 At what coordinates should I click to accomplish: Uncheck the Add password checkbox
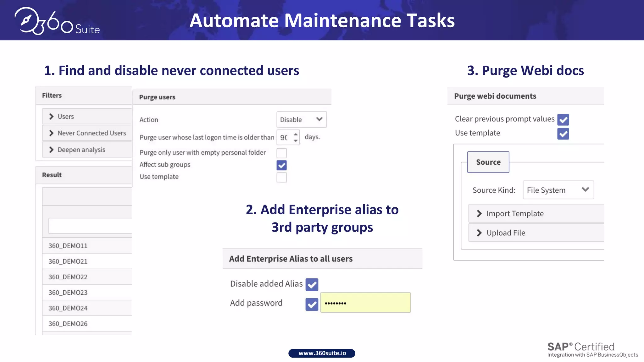point(312,304)
